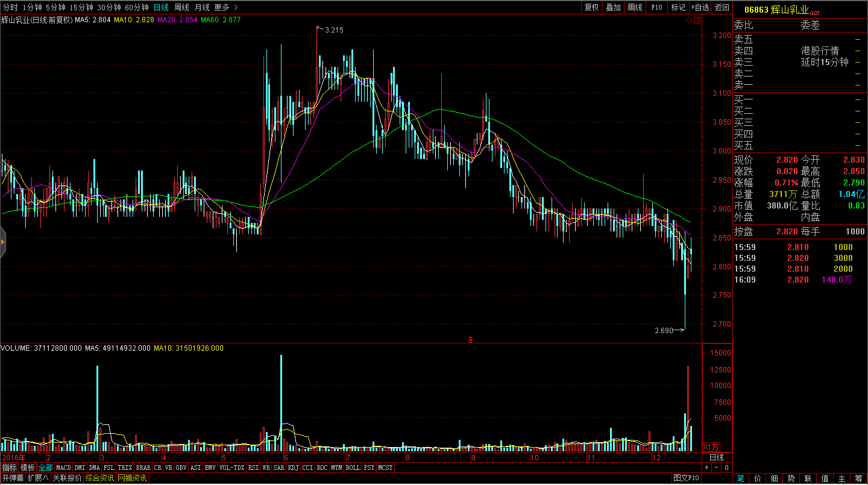Select the 笔 tick detail tab
Screen dimensions: 868x485
[740, 478]
